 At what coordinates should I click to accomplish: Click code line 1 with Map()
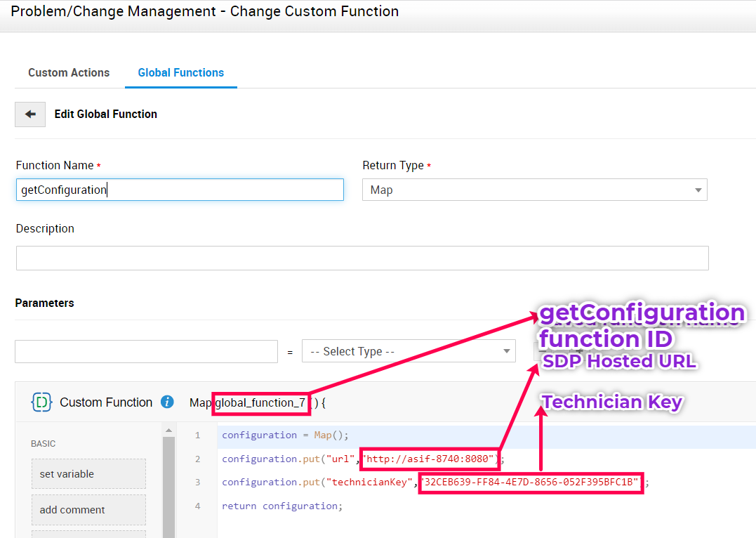click(x=285, y=435)
